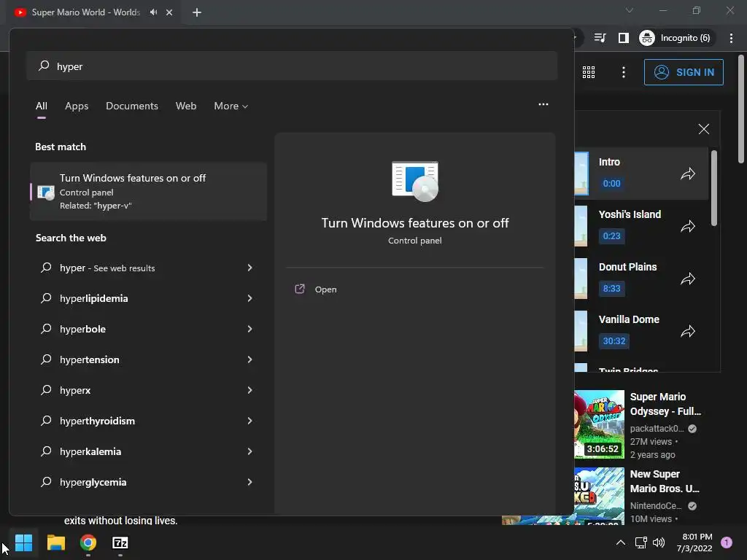Close the YouTube chapters panel
The width and height of the screenshot is (747, 560).
[704, 129]
